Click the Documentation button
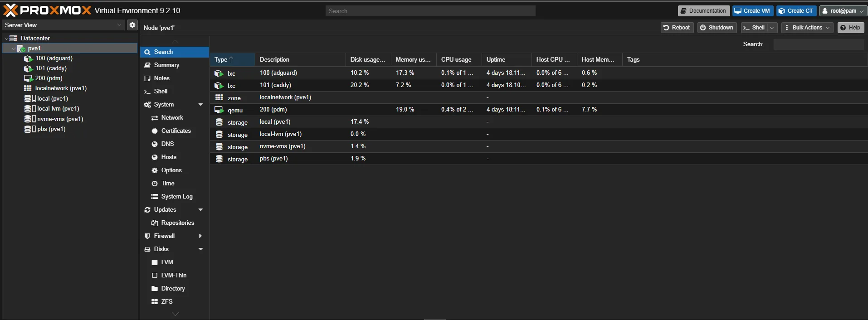 [x=704, y=11]
